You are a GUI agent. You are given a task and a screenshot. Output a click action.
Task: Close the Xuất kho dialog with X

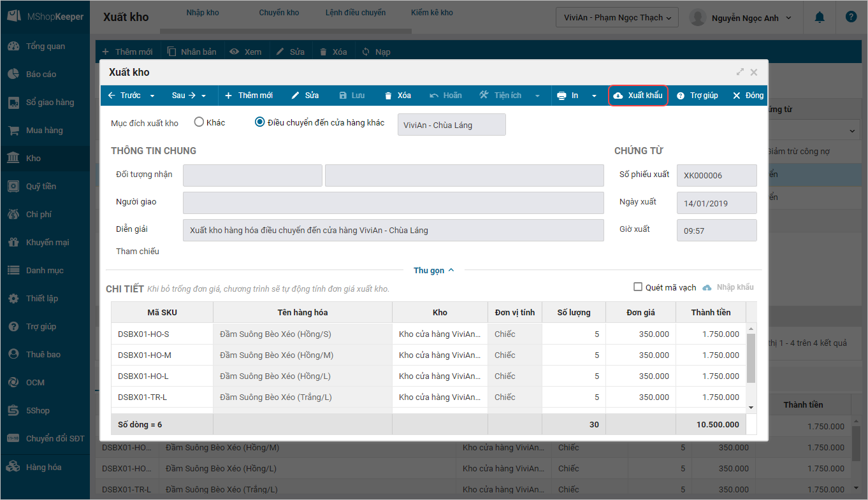(754, 73)
